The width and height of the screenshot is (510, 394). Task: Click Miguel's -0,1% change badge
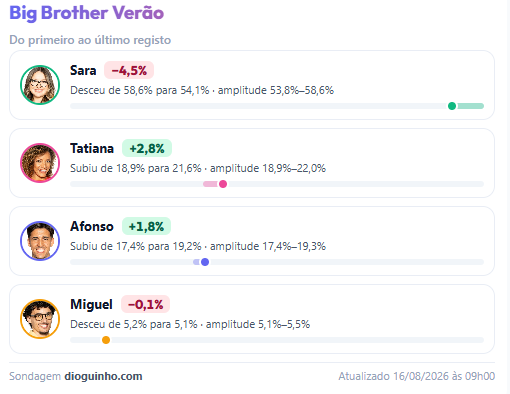[145, 304]
